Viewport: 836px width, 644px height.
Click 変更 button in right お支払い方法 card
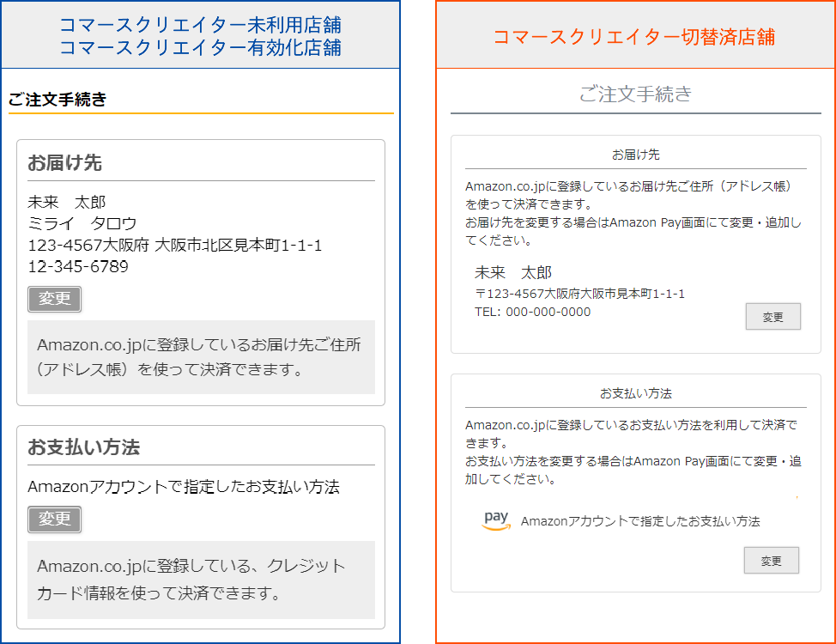point(771,560)
